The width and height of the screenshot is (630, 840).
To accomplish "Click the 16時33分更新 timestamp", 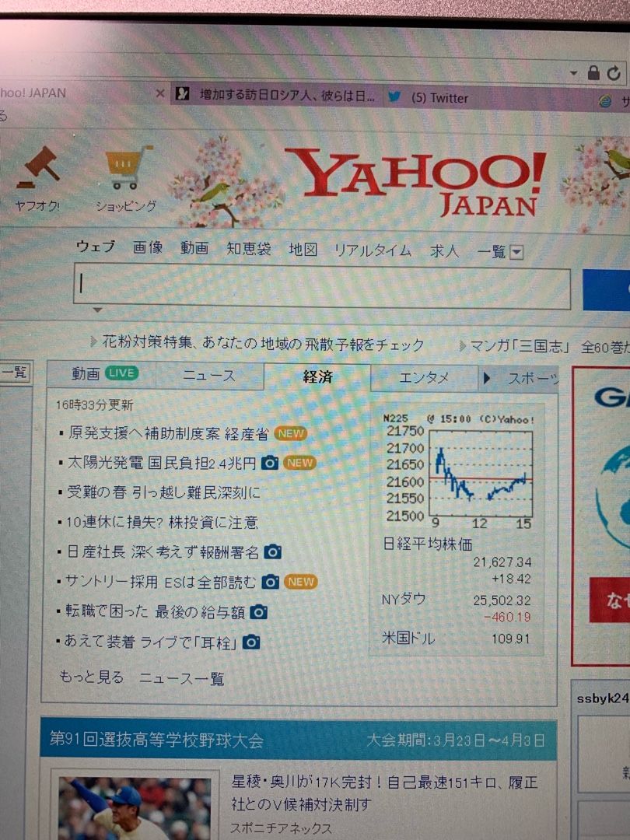I will (94, 404).
